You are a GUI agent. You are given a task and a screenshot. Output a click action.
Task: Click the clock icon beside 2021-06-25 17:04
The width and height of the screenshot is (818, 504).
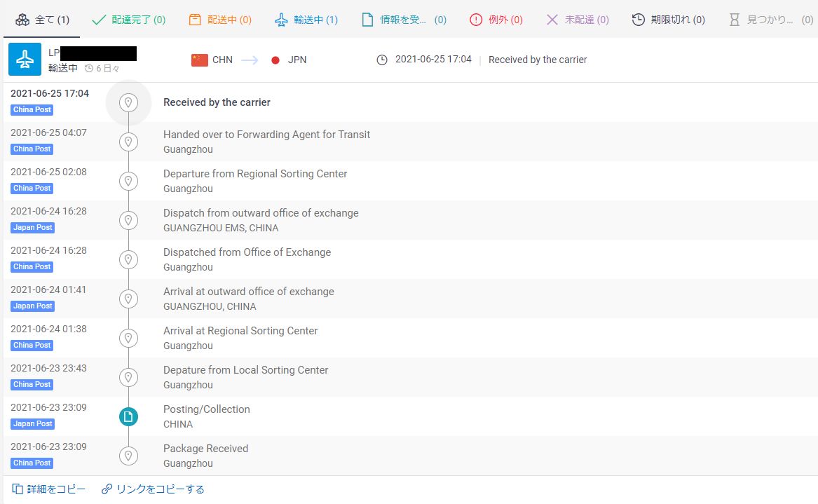382,60
